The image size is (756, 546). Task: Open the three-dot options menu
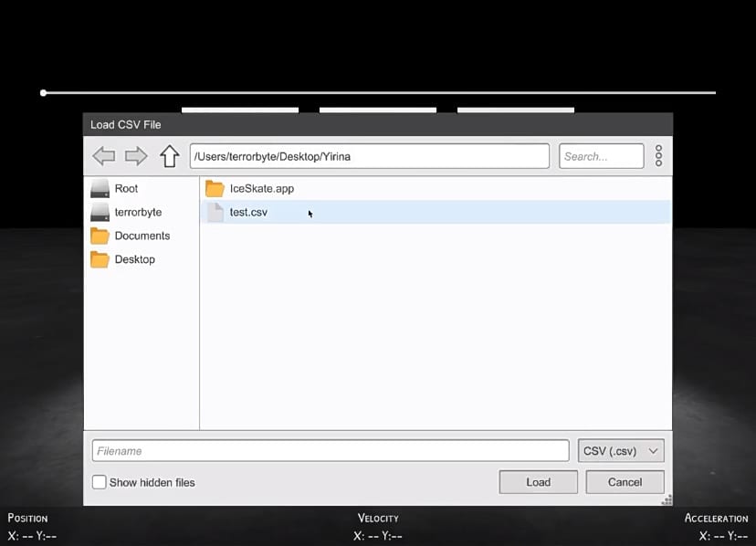click(x=658, y=156)
